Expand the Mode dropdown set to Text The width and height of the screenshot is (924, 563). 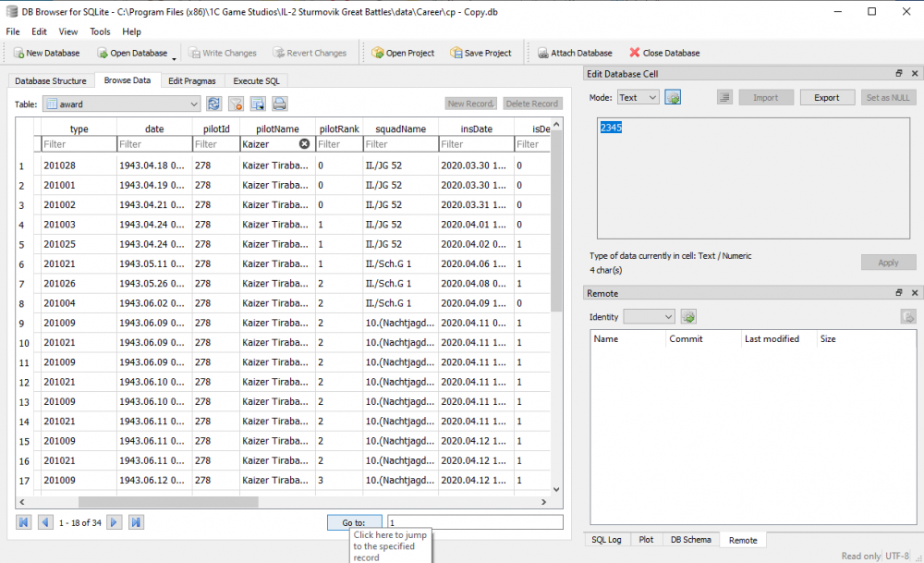638,97
